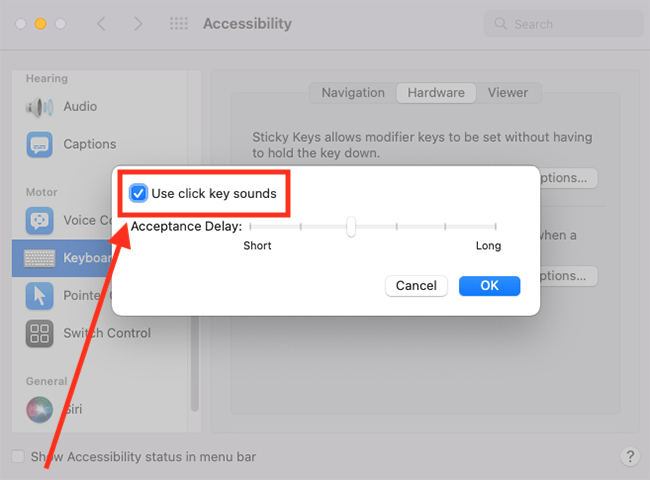Image resolution: width=650 pixels, height=480 pixels.
Task: Focus the Search field
Action: 563,24
